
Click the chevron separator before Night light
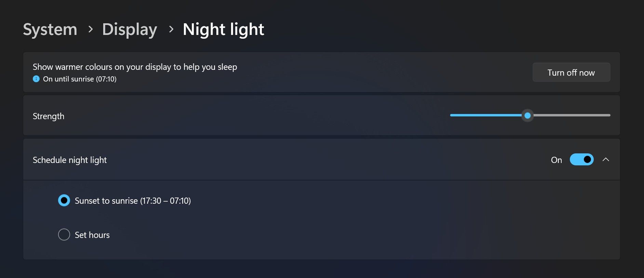(171, 29)
